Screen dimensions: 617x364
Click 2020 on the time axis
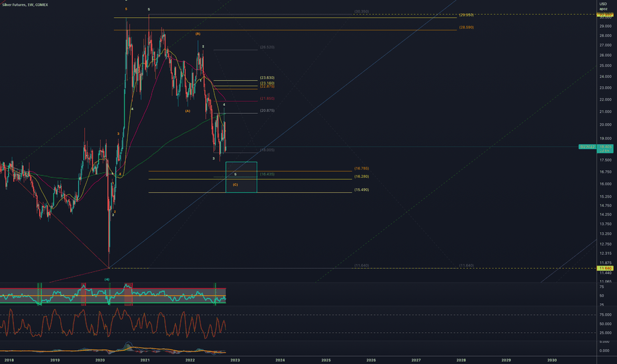coord(100,360)
